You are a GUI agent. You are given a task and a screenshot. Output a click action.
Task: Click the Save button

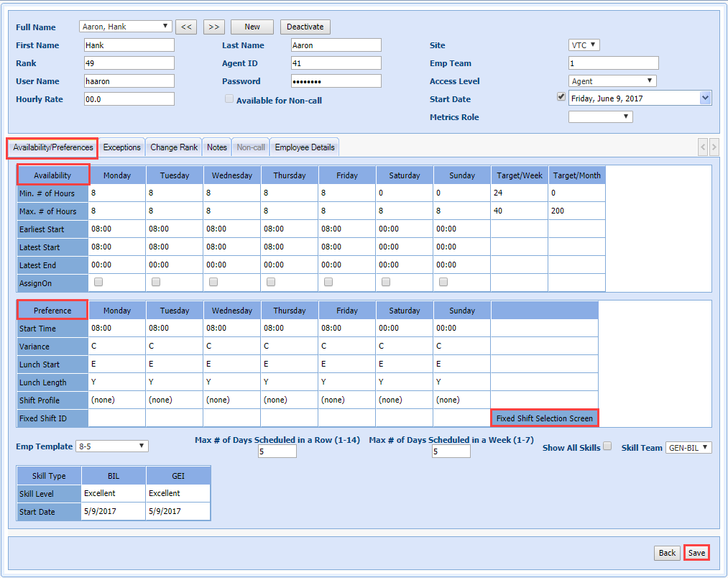[696, 553]
